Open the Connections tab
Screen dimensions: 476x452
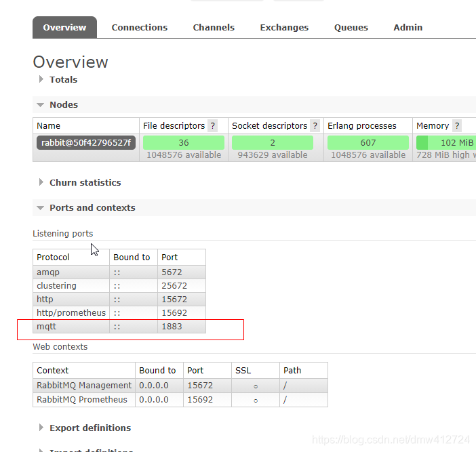(139, 27)
